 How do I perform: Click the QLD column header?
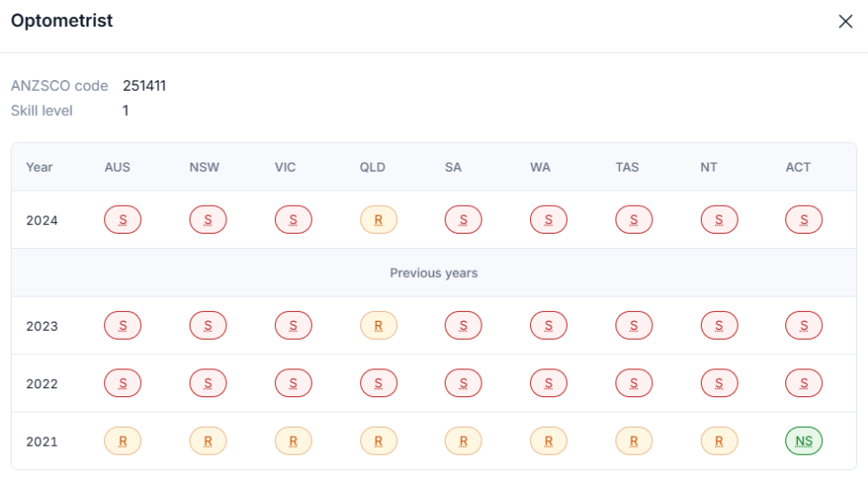click(x=373, y=167)
